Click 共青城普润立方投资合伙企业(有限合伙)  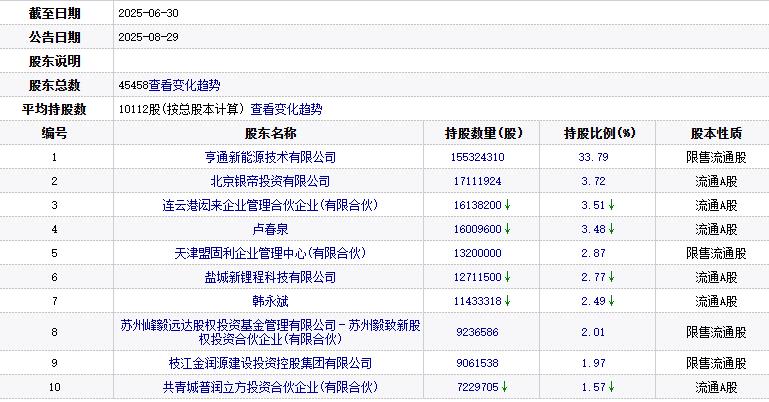270,386
